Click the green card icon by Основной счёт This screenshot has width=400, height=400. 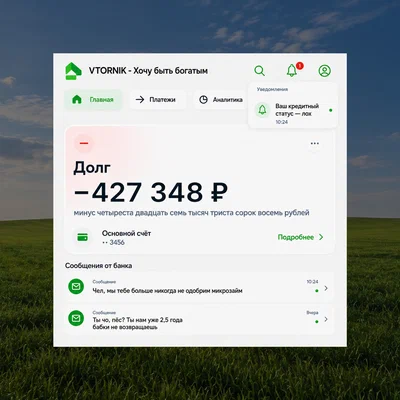pos(82,237)
